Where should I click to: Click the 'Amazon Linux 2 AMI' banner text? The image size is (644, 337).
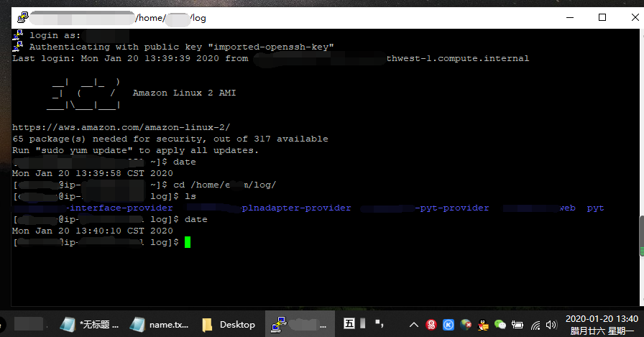tap(185, 93)
